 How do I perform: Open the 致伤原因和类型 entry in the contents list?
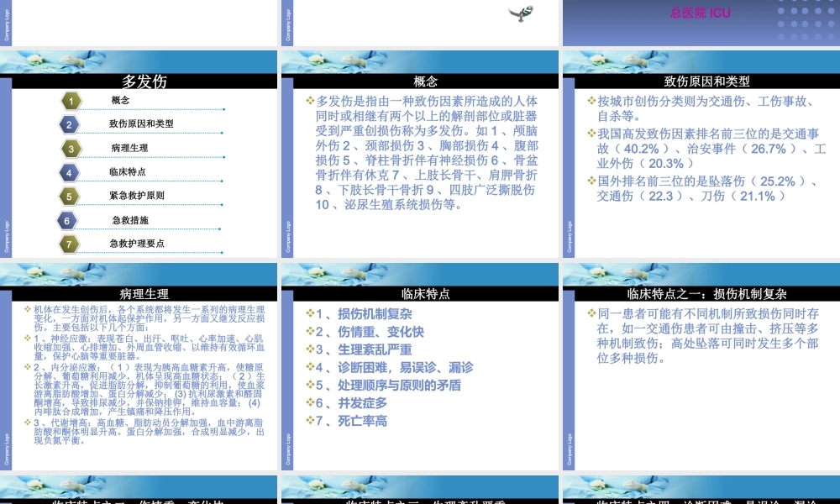141,123
